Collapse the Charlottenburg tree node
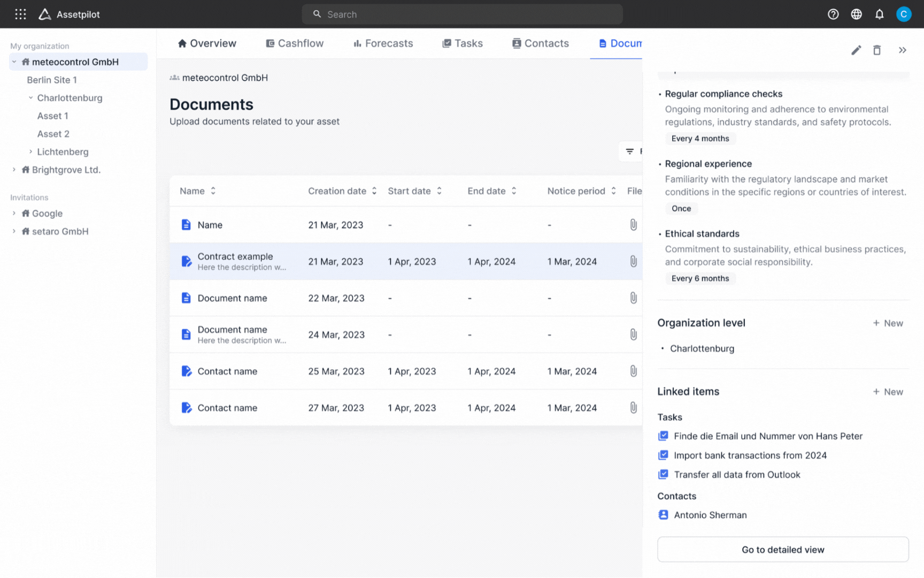The height and width of the screenshot is (578, 924). [31, 98]
